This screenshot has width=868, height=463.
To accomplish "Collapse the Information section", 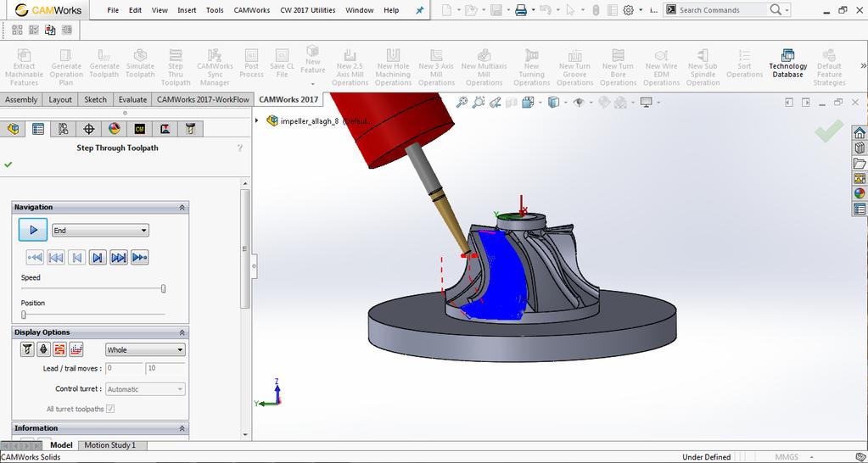I will click(x=182, y=428).
